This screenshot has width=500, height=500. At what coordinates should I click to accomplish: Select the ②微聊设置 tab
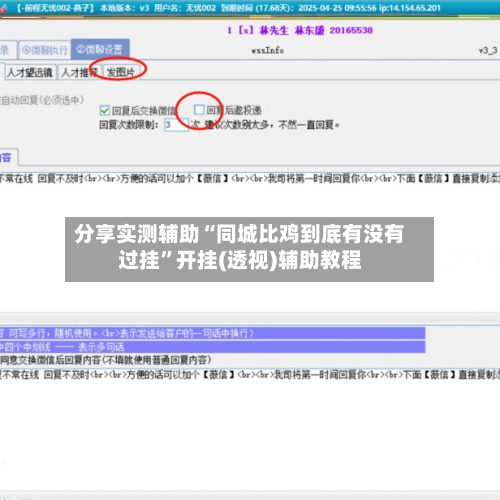tap(100, 49)
